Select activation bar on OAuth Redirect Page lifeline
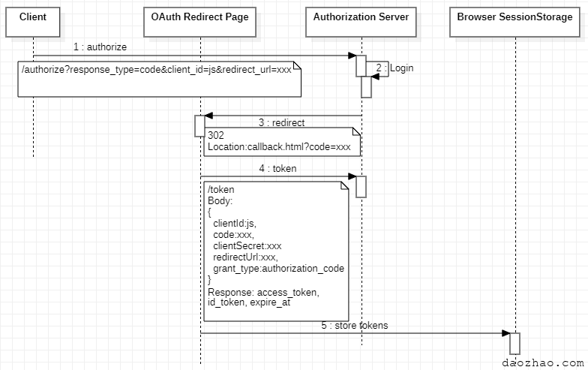Screen dimensions: 588x370 (x=199, y=126)
